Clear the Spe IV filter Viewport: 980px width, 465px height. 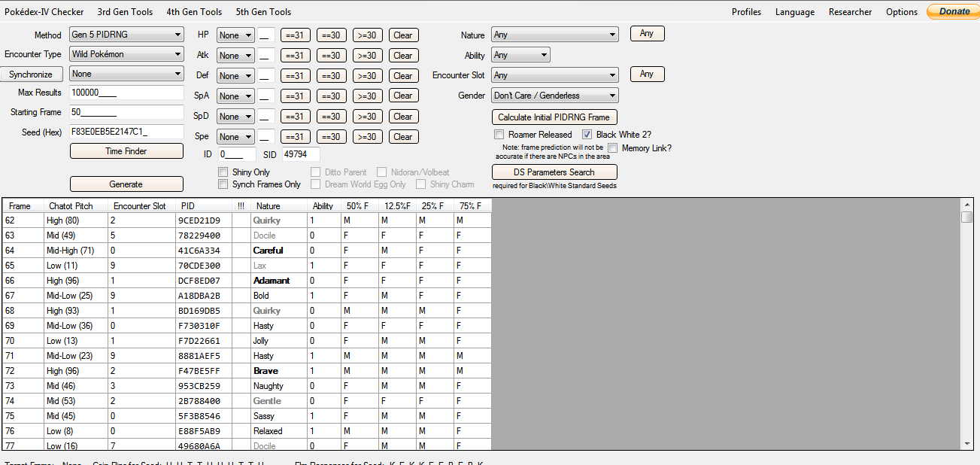tap(403, 137)
